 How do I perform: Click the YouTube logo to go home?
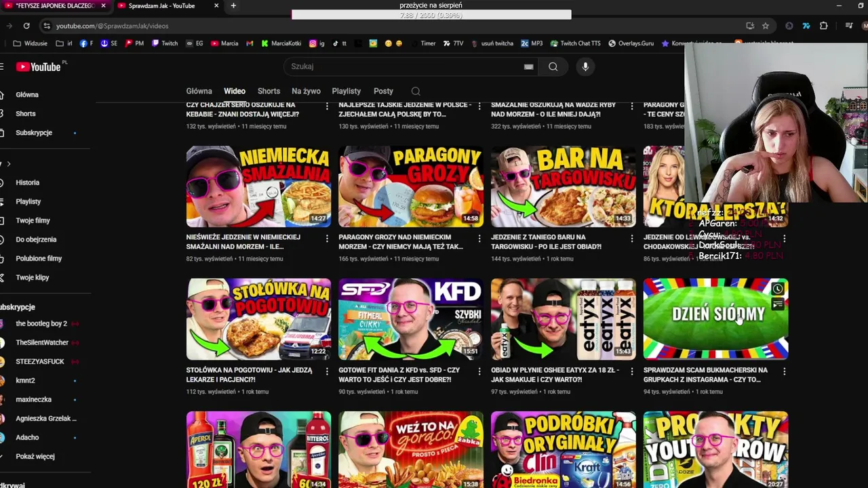pos(39,66)
